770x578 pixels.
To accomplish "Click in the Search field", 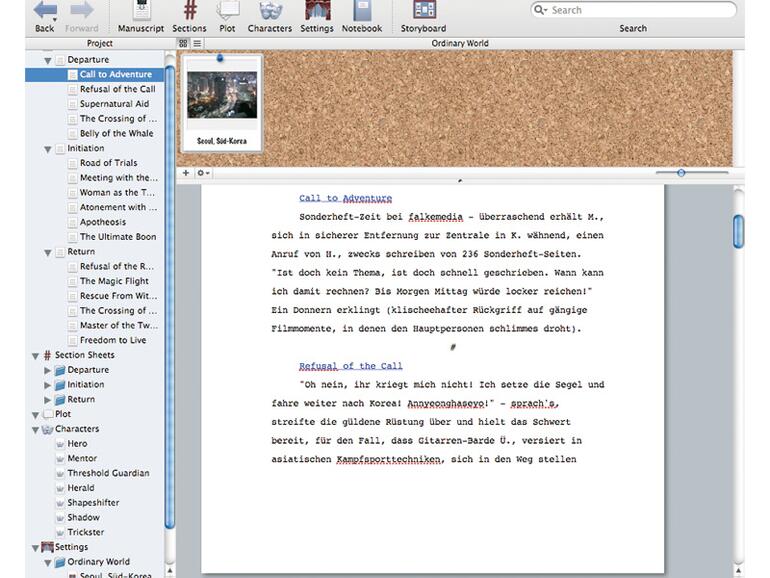I will pyautogui.click(x=640, y=10).
